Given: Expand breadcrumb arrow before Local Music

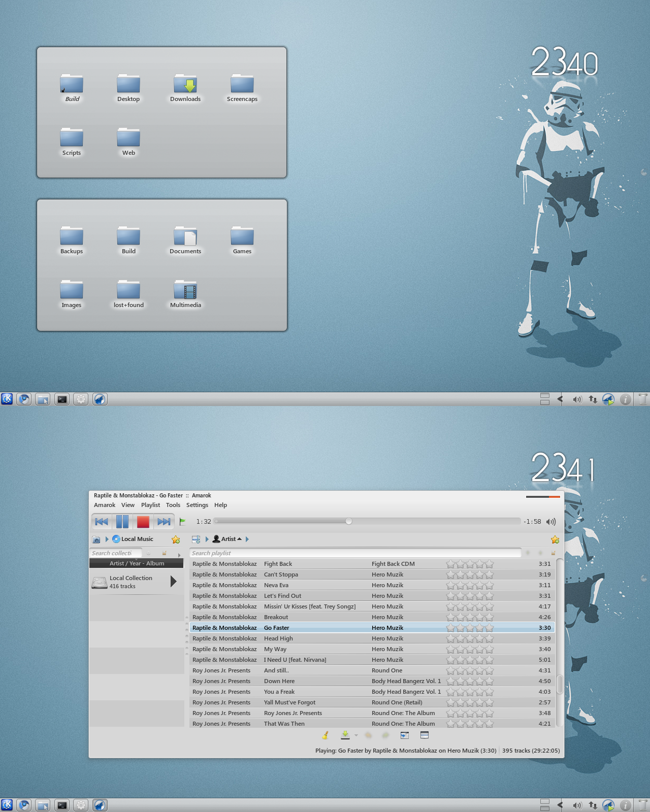Looking at the screenshot, I should tap(107, 539).
